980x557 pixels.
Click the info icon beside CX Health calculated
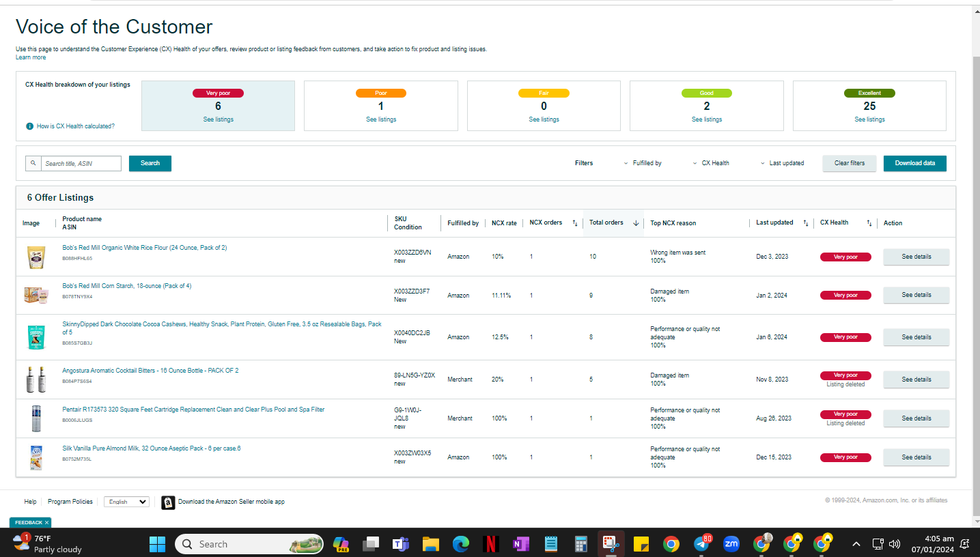coord(29,126)
